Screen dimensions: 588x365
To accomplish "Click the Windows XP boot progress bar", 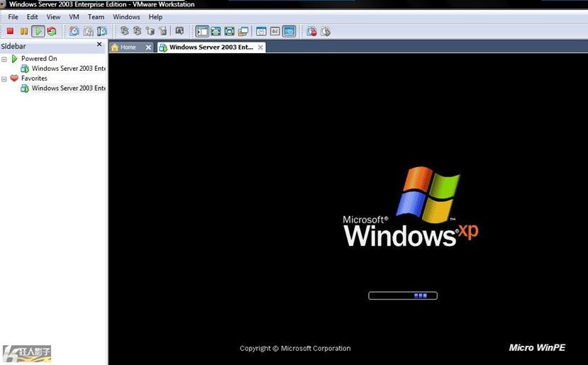I will 403,296.
